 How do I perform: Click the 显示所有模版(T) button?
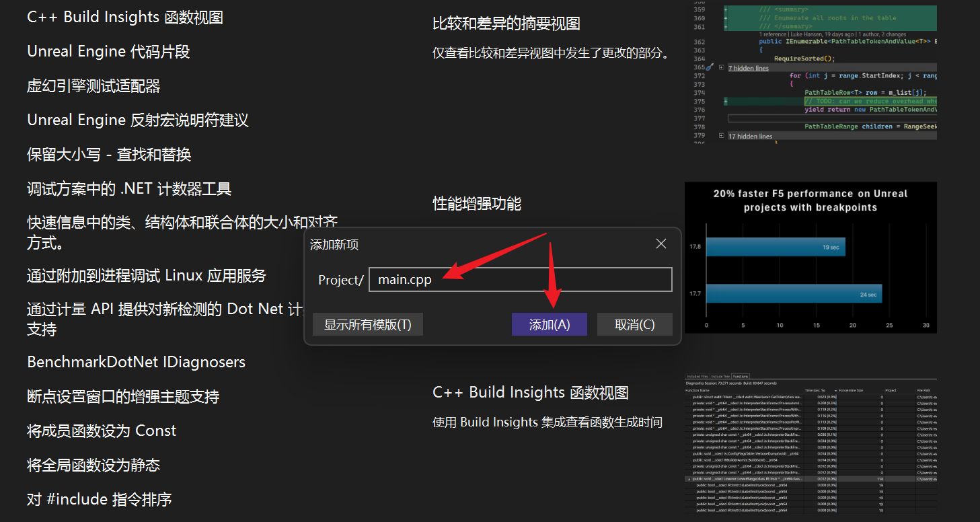368,324
